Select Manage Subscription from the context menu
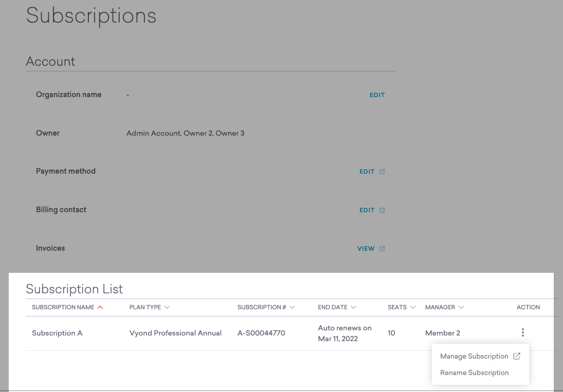The height and width of the screenshot is (392, 563). 474,356
